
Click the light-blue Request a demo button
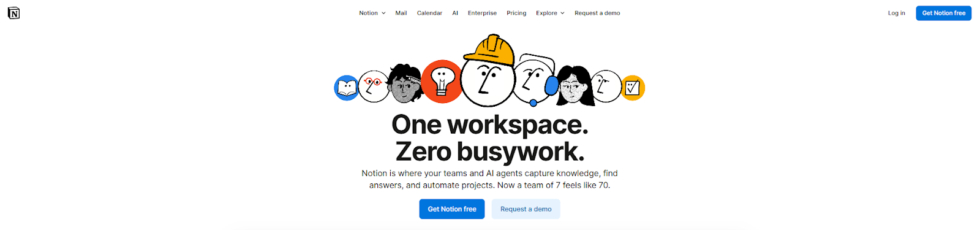(x=526, y=209)
